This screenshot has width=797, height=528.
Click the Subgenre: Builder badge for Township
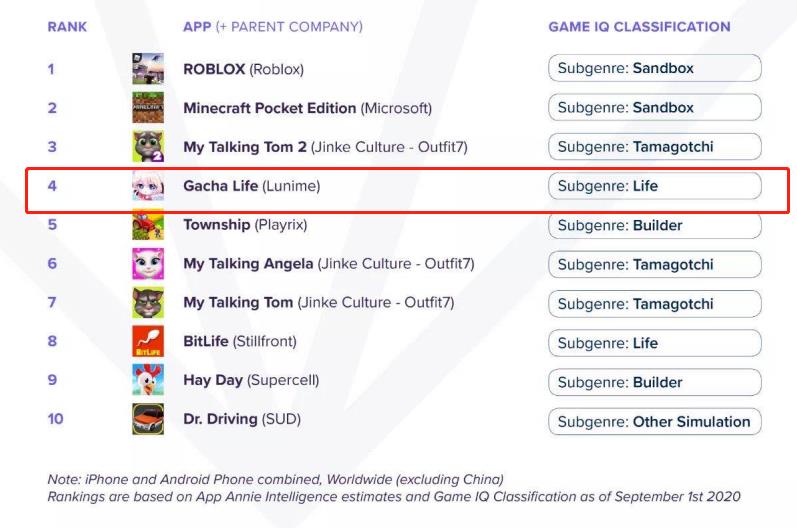tap(655, 226)
